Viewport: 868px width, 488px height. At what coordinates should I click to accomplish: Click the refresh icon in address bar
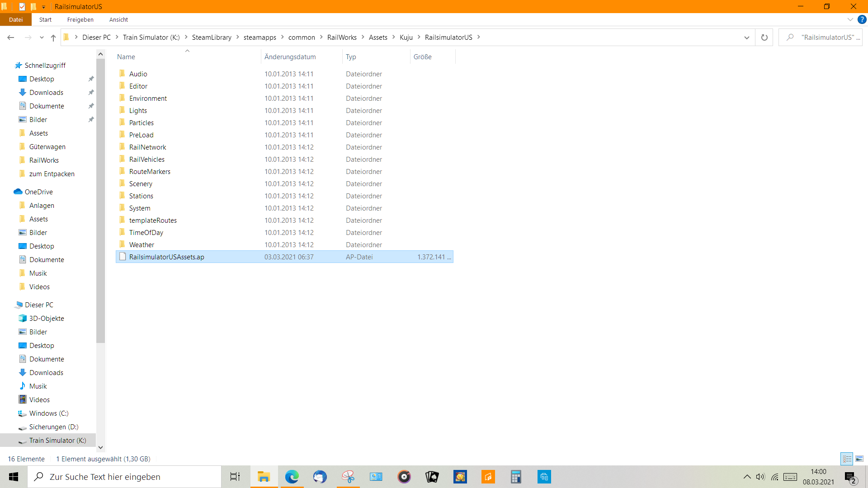[764, 38]
